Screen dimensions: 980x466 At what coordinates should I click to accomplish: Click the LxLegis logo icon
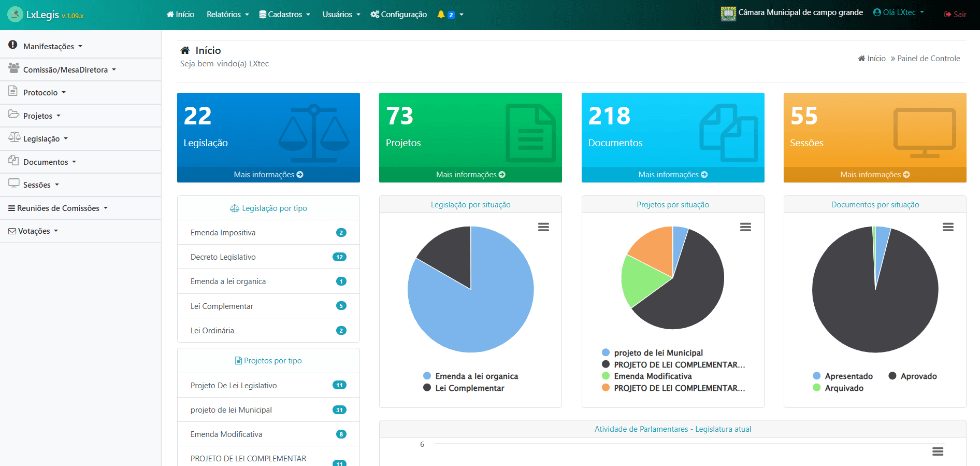point(15,15)
